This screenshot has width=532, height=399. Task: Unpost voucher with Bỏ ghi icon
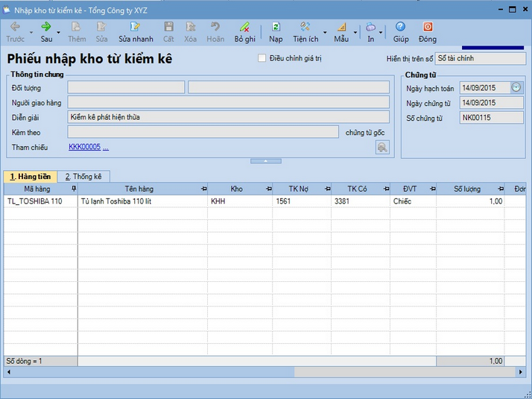[x=244, y=27]
